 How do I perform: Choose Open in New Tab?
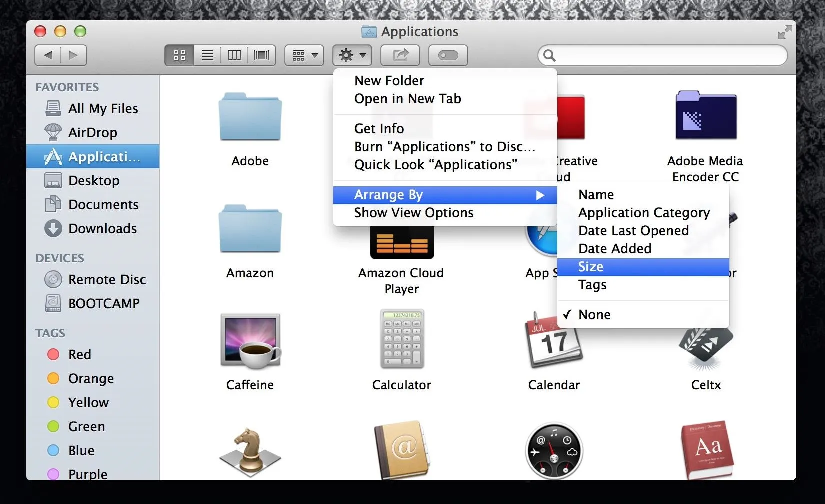[x=445, y=99]
